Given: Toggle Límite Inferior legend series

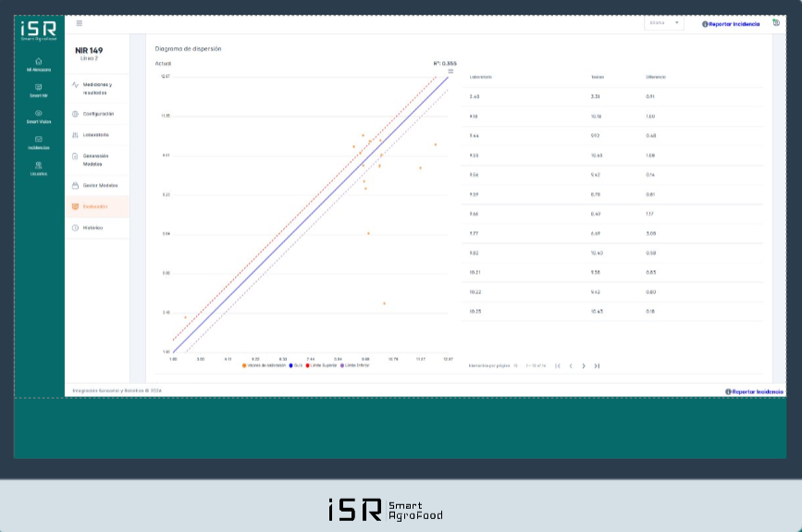Looking at the screenshot, I should (355, 365).
